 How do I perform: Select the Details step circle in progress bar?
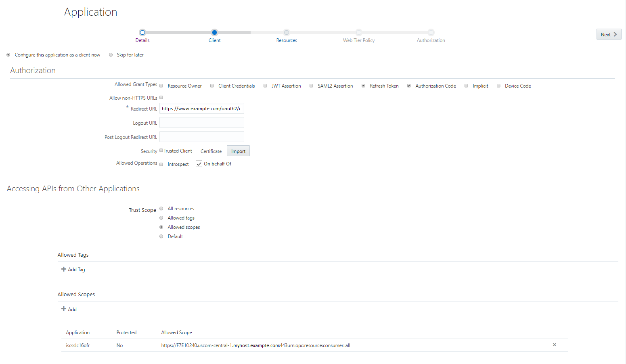(142, 32)
